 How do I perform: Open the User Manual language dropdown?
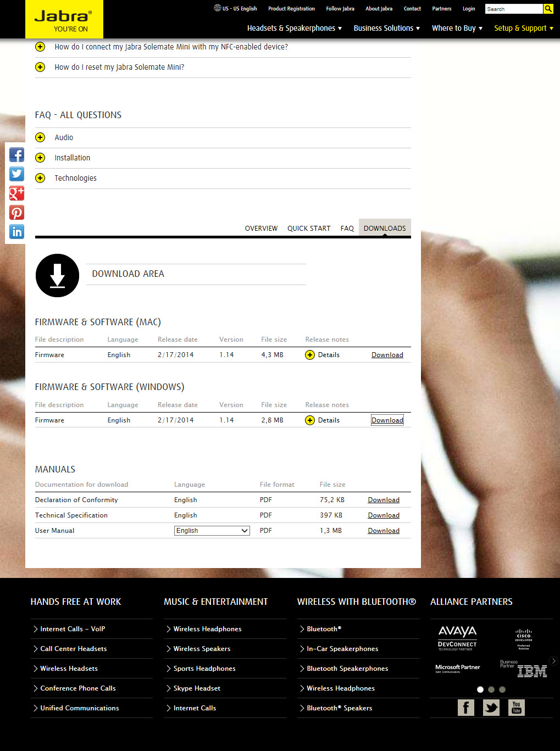click(x=212, y=531)
